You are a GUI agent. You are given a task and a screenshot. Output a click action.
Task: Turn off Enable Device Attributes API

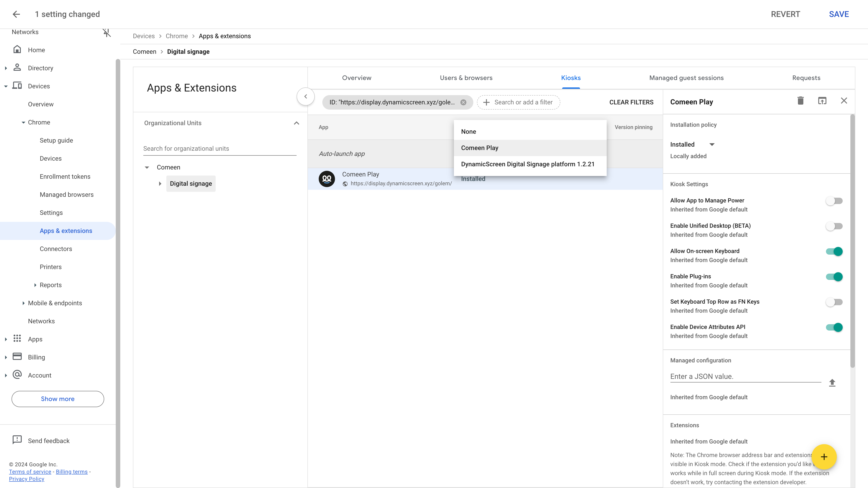click(x=834, y=327)
